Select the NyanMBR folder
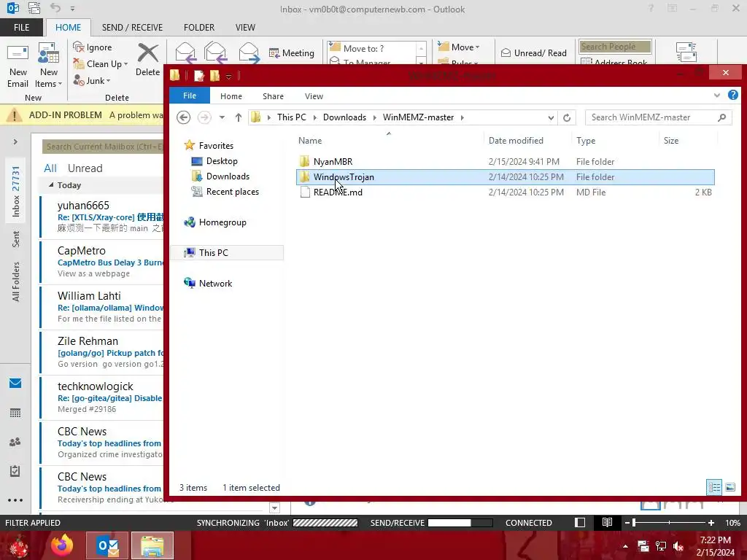This screenshot has width=747, height=560. (x=505, y=162)
